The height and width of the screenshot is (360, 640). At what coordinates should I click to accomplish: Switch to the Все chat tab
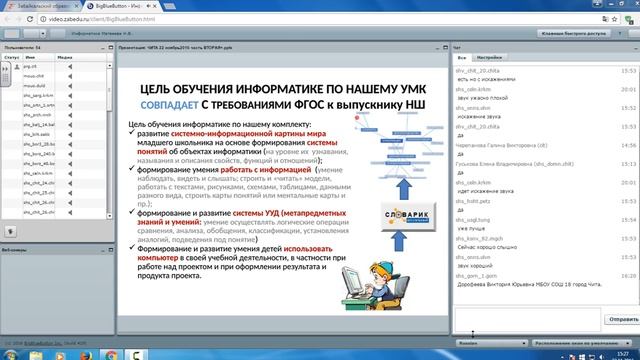coord(462,58)
